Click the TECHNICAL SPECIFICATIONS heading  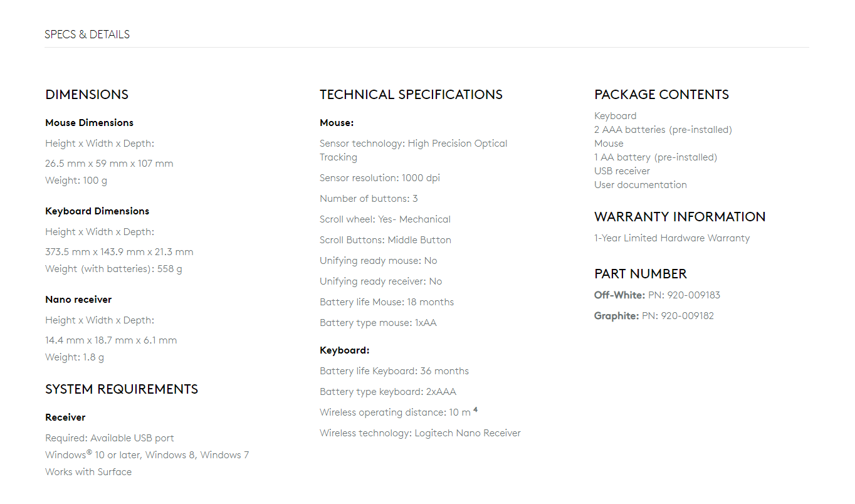(x=411, y=95)
